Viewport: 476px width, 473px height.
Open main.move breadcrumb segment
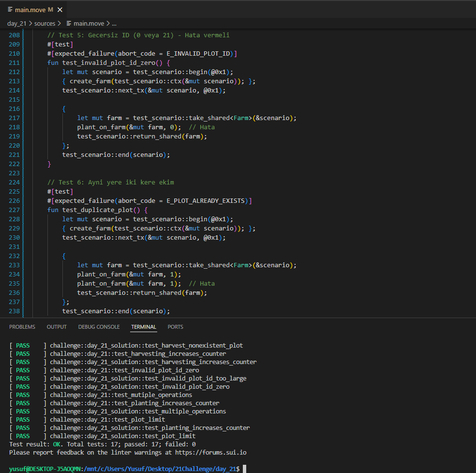coord(89,23)
